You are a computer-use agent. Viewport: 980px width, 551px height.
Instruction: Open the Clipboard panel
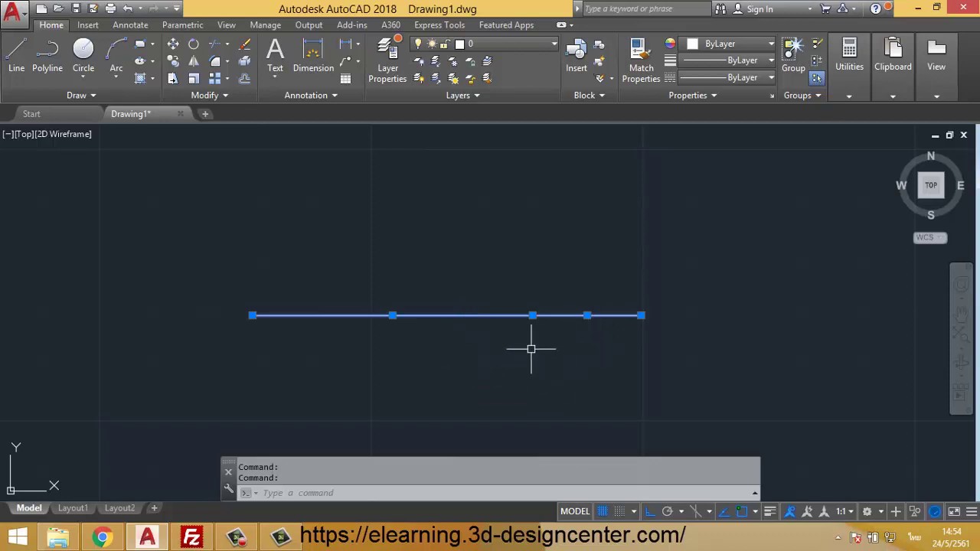pos(893,67)
